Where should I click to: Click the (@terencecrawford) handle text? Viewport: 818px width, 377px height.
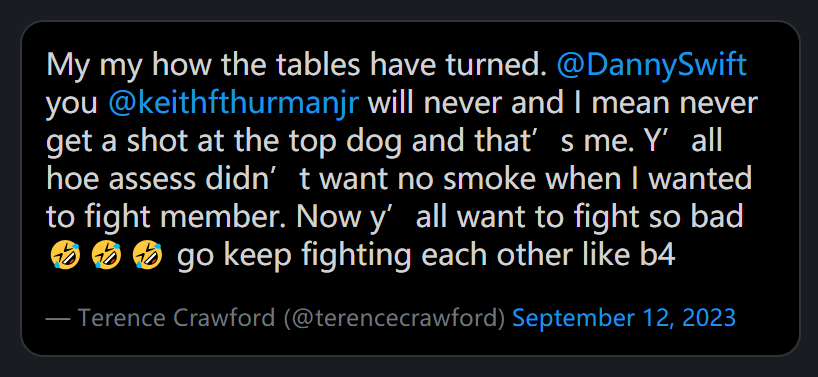(x=394, y=318)
